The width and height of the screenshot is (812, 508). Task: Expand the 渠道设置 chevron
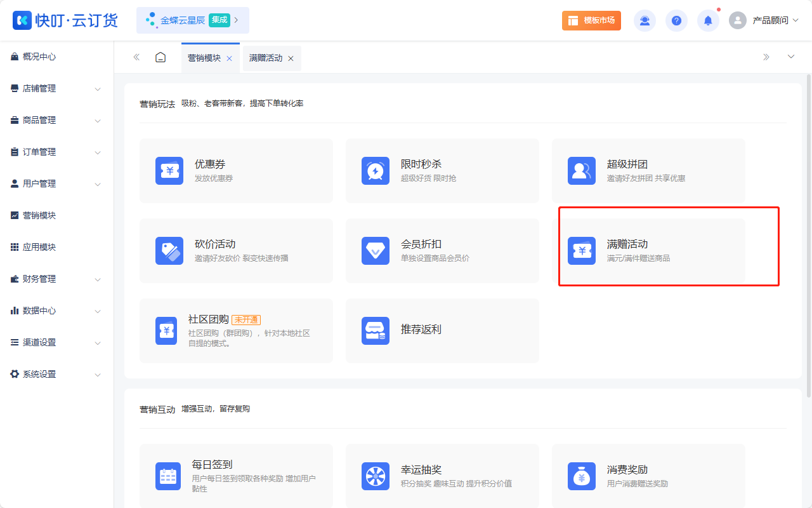(98, 343)
